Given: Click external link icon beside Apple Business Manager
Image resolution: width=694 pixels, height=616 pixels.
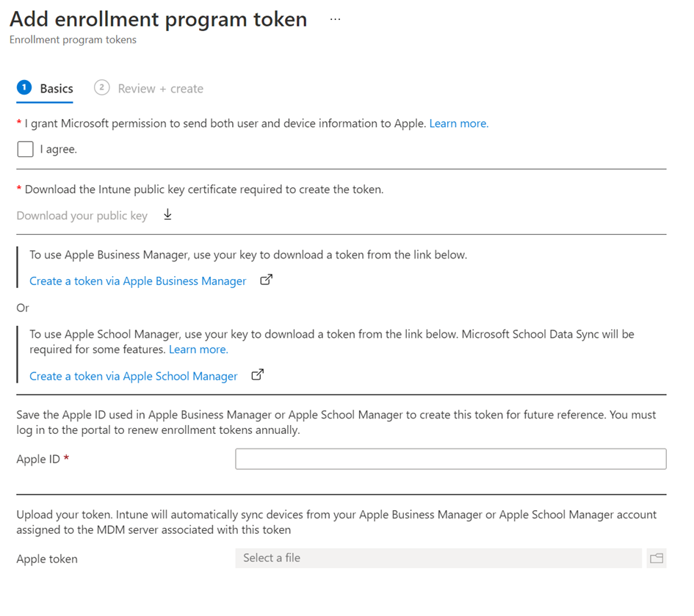Looking at the screenshot, I should (x=266, y=280).
